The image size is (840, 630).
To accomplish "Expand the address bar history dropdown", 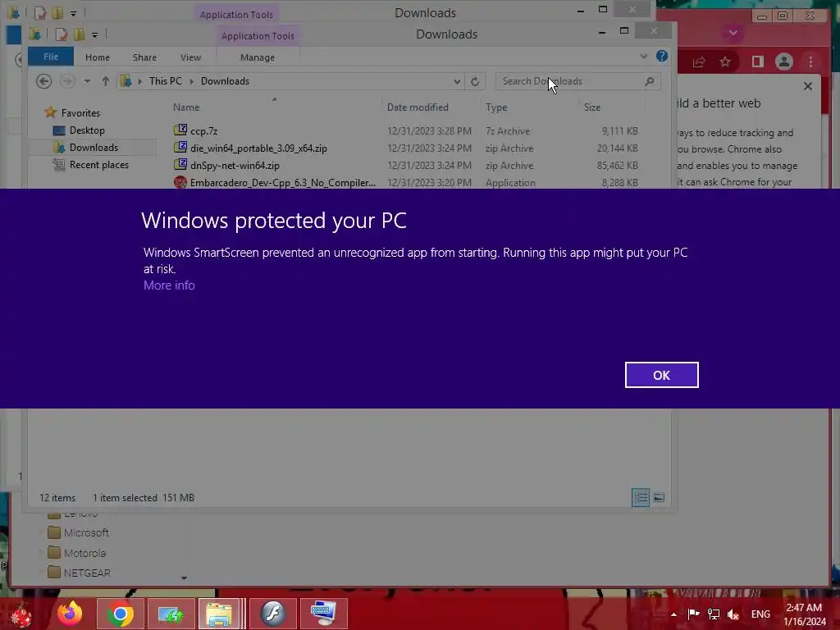I will click(x=457, y=81).
